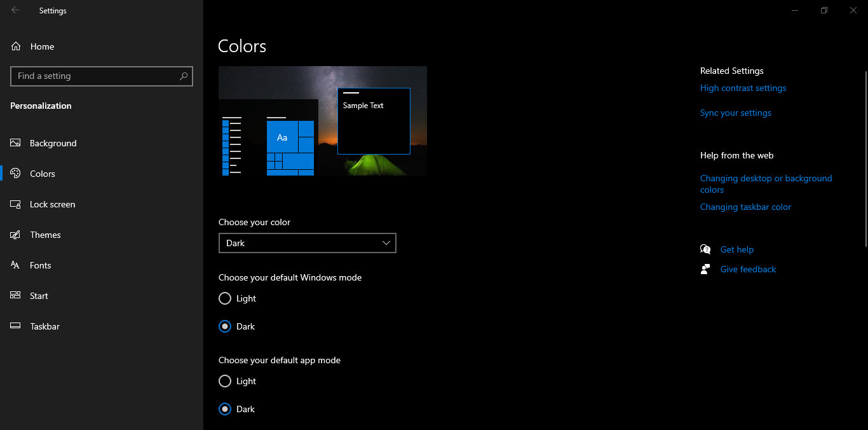Select Dark for default Windows mode

tap(224, 326)
